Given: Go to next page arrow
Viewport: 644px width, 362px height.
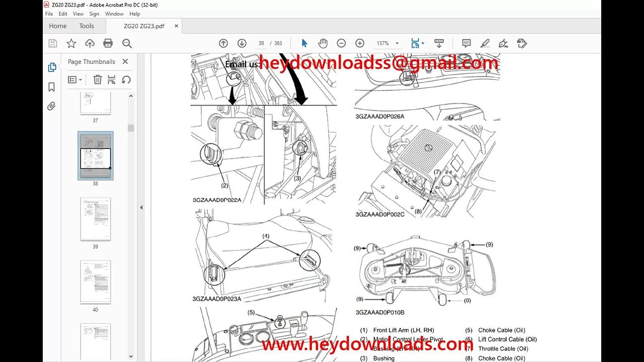Looking at the screenshot, I should click(x=242, y=44).
